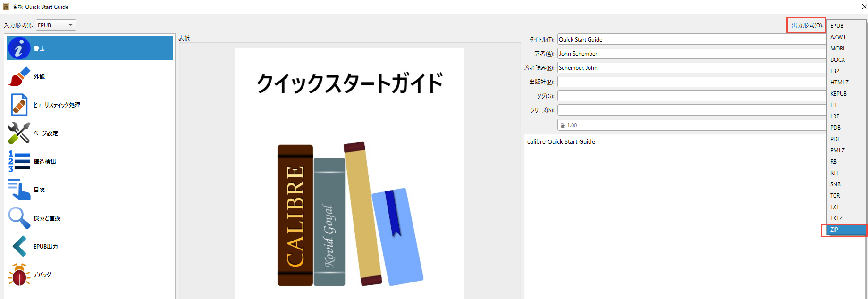
Task: Click the 巻 1.00 series number box
Action: click(692, 125)
